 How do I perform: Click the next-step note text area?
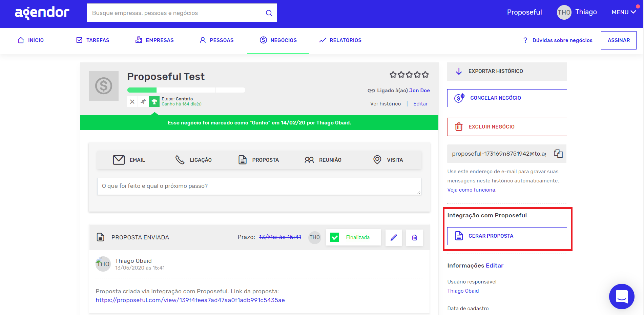pyautogui.click(x=259, y=186)
